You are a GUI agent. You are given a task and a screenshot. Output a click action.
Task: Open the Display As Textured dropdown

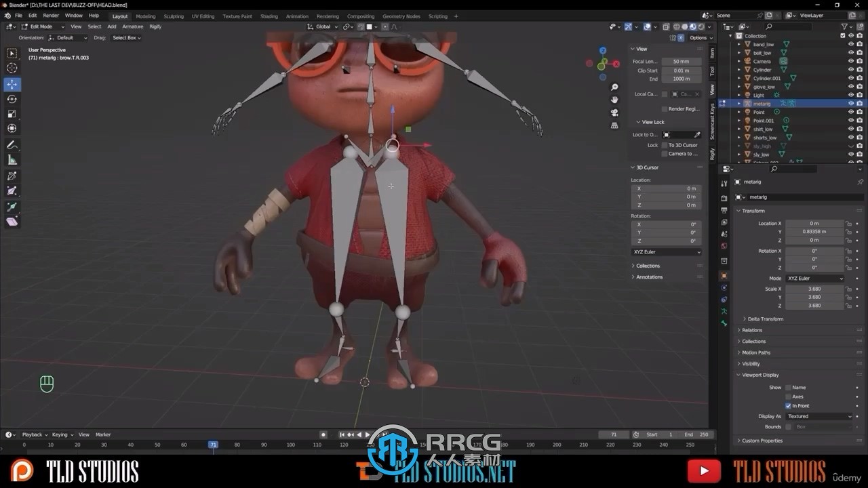818,416
